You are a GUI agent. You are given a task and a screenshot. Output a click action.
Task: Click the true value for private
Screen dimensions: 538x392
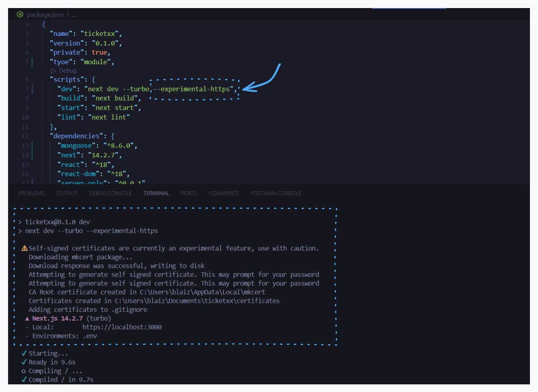pos(99,53)
